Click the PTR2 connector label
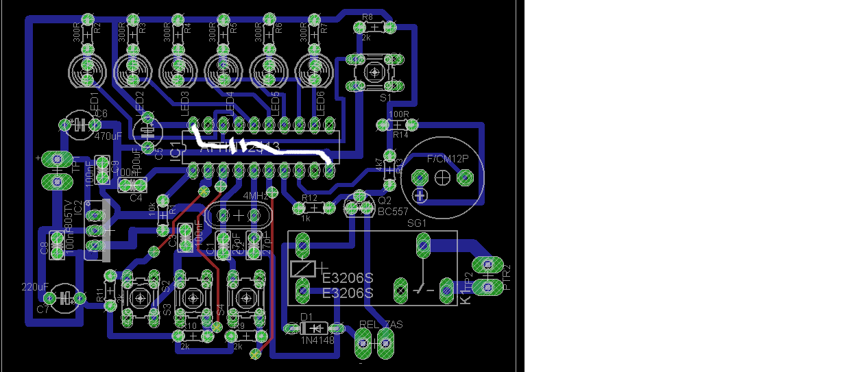The height and width of the screenshot is (372, 868). click(507, 277)
